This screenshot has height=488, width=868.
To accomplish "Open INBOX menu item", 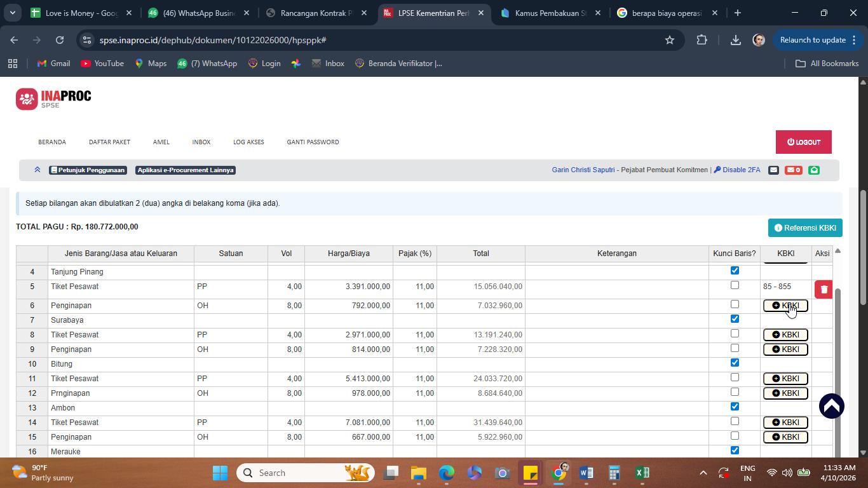I will point(201,142).
